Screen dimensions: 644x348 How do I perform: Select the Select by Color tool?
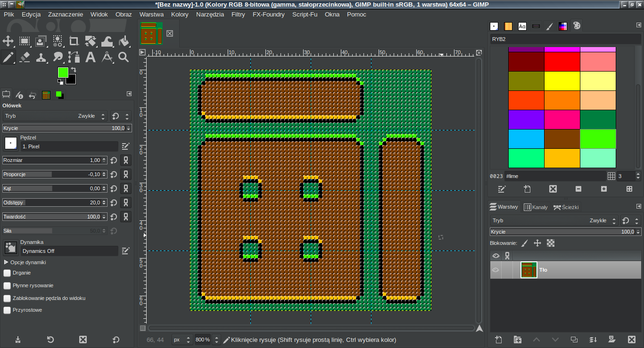click(x=58, y=41)
